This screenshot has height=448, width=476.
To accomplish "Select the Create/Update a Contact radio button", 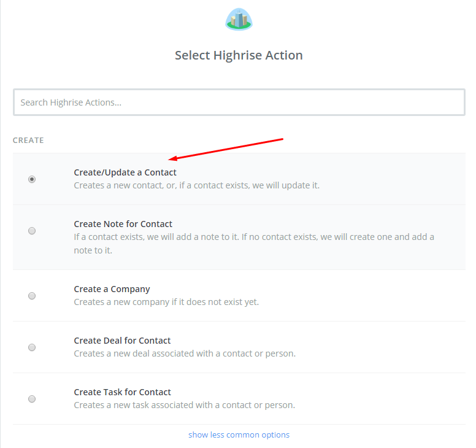I will click(x=32, y=179).
